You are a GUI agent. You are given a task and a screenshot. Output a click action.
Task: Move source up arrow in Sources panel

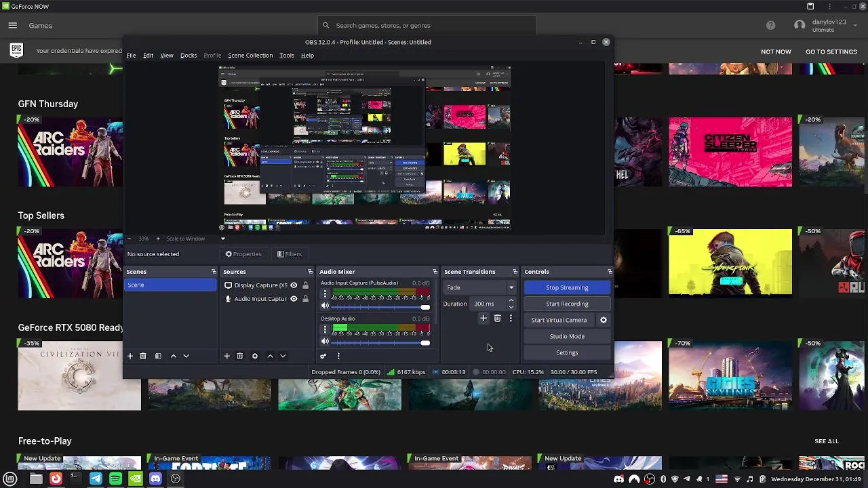pyautogui.click(x=270, y=356)
